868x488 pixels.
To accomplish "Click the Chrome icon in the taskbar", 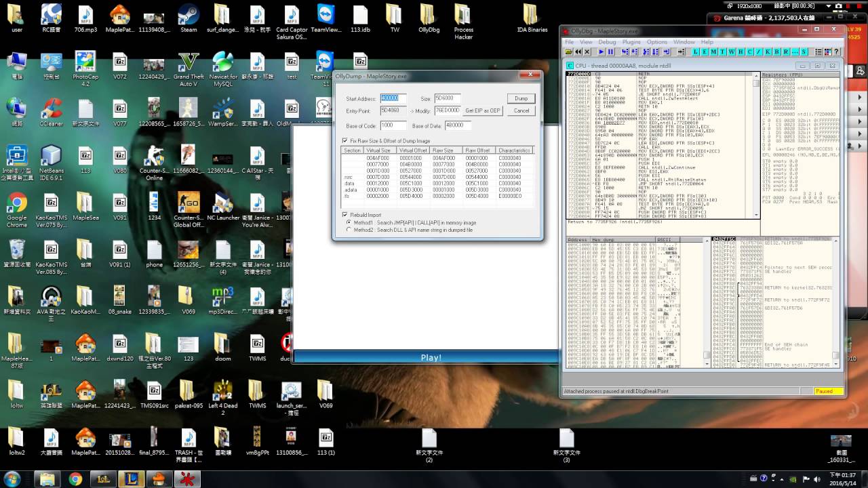I will point(75,479).
